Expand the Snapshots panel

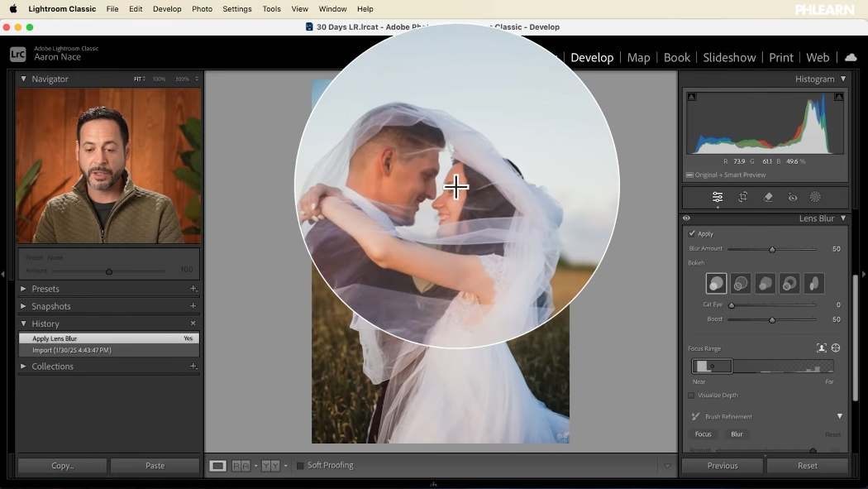coord(23,305)
